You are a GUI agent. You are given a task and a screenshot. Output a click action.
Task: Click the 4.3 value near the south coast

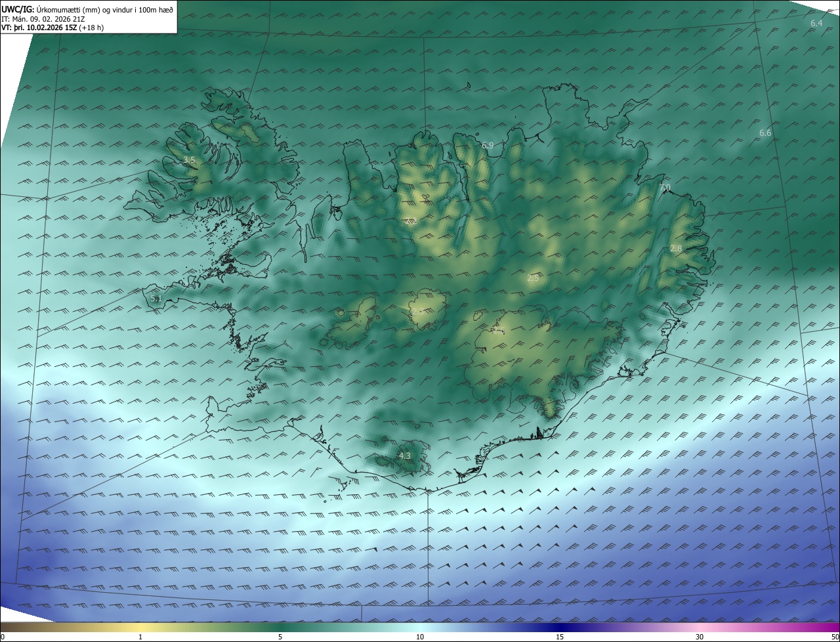coord(405,456)
